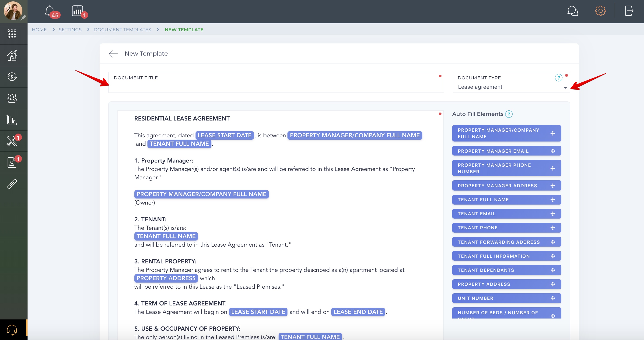Go to HOME breadcrumb
The width and height of the screenshot is (644, 340).
coord(39,30)
